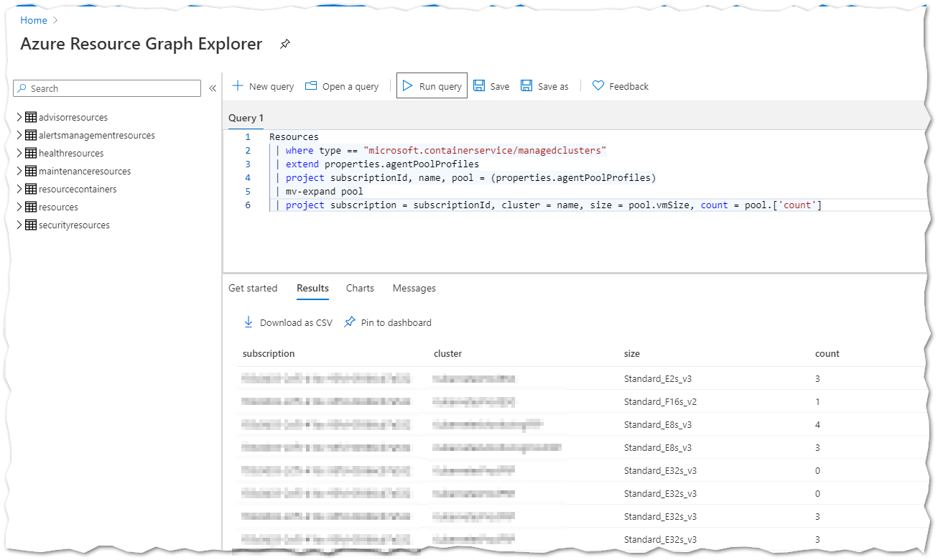Click the managedclusters string in query
938x560 pixels.
(x=485, y=150)
